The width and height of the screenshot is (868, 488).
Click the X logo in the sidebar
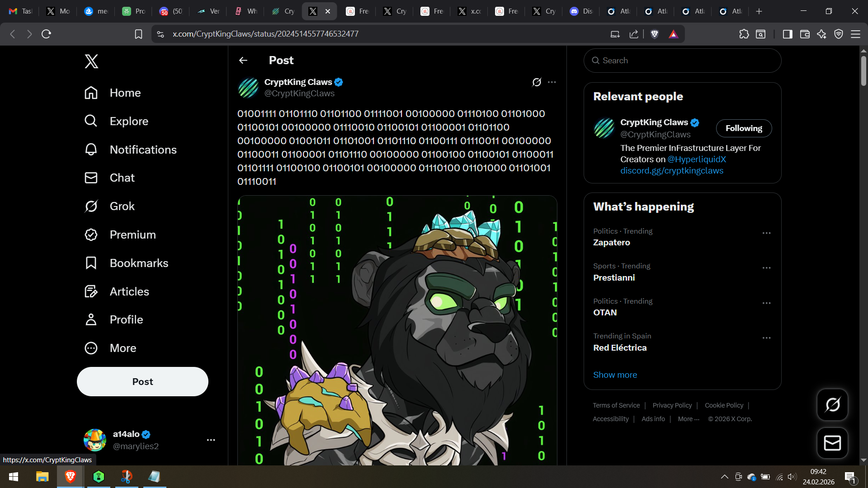click(91, 61)
